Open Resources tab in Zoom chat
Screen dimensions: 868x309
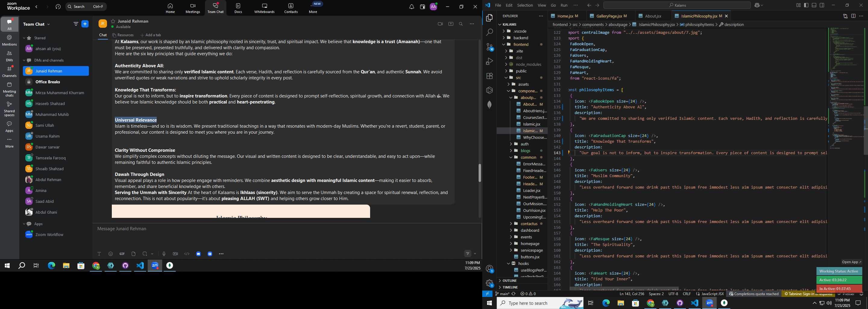[123, 35]
